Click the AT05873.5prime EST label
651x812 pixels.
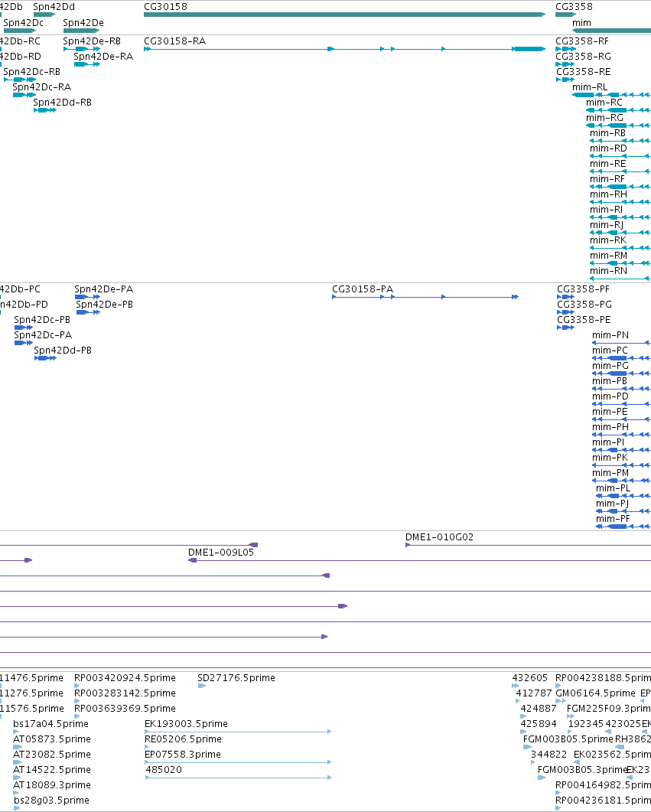click(x=52, y=739)
